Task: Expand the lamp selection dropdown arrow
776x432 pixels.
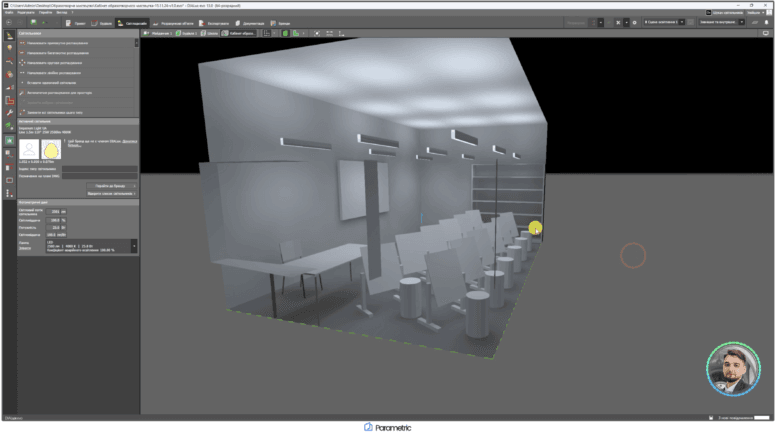Action: [134, 246]
